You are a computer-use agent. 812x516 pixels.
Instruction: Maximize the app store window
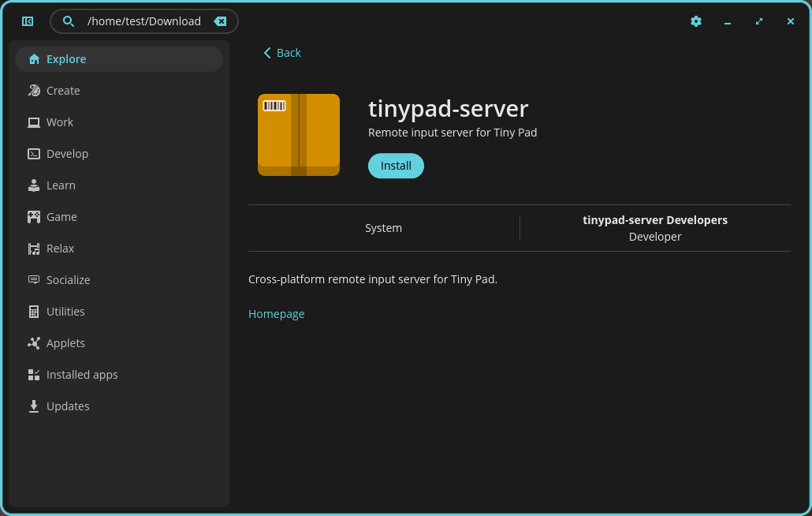(x=759, y=21)
